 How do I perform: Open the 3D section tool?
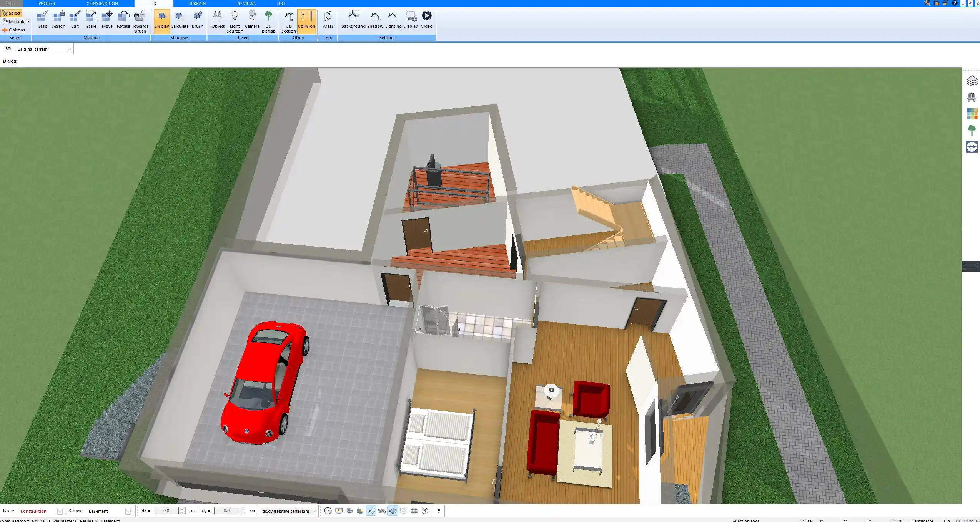click(288, 20)
